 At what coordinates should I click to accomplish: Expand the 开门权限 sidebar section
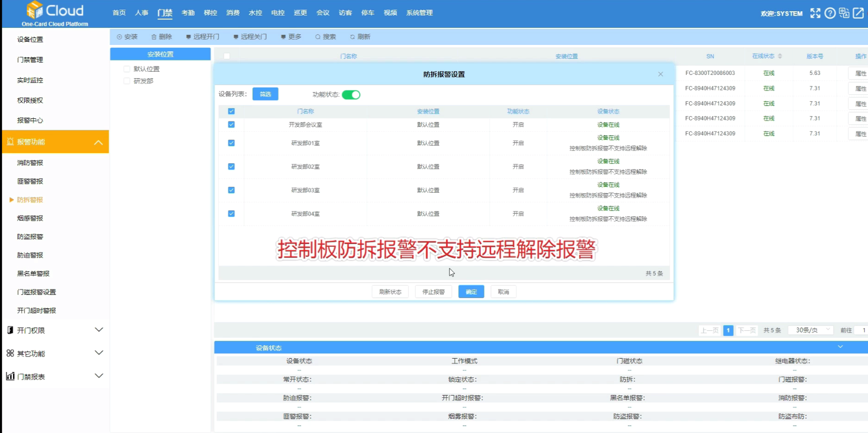(98, 330)
